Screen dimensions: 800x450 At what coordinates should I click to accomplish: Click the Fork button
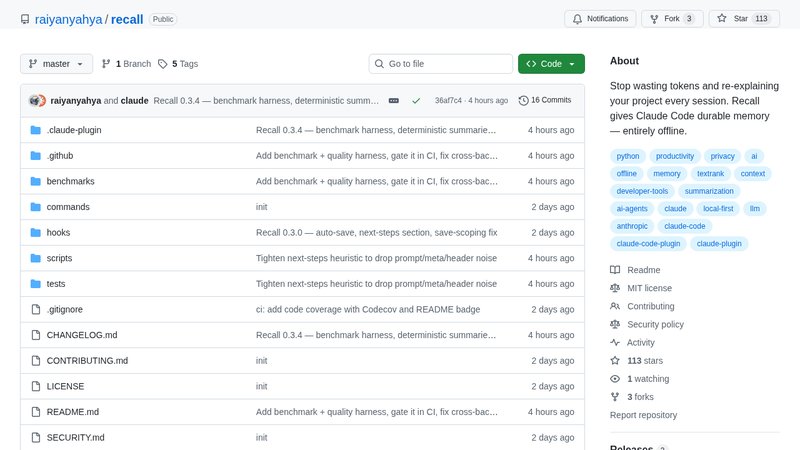pos(672,19)
